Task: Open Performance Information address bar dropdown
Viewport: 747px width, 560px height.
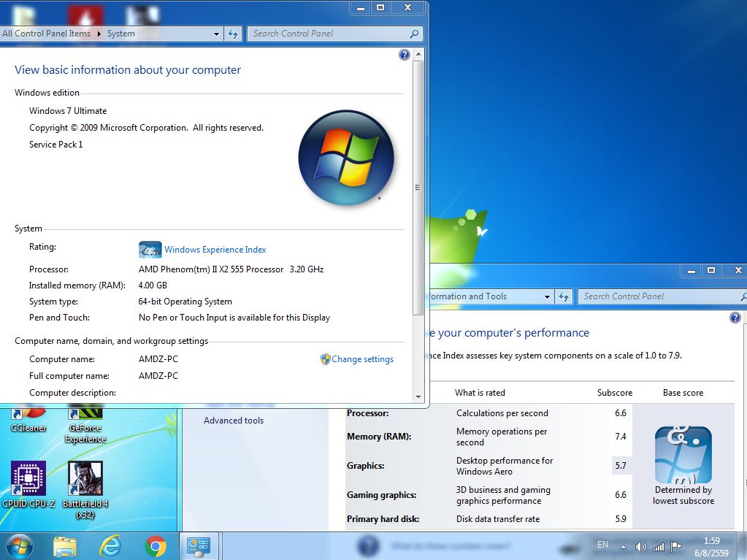Action: tap(548, 296)
